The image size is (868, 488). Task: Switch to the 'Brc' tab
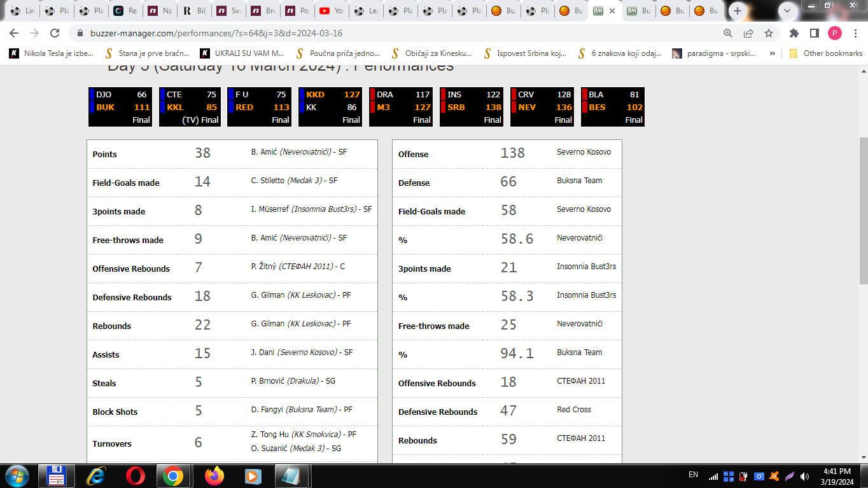[263, 11]
